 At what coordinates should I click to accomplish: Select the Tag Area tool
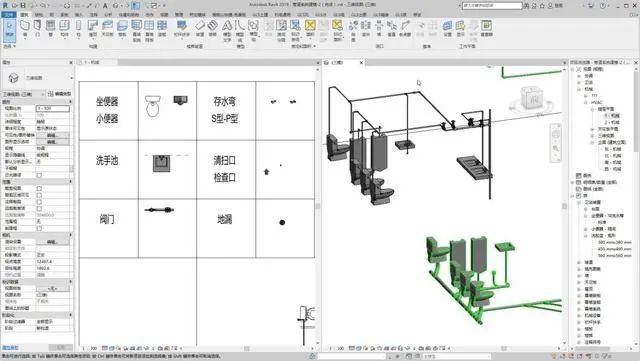coord(337,30)
